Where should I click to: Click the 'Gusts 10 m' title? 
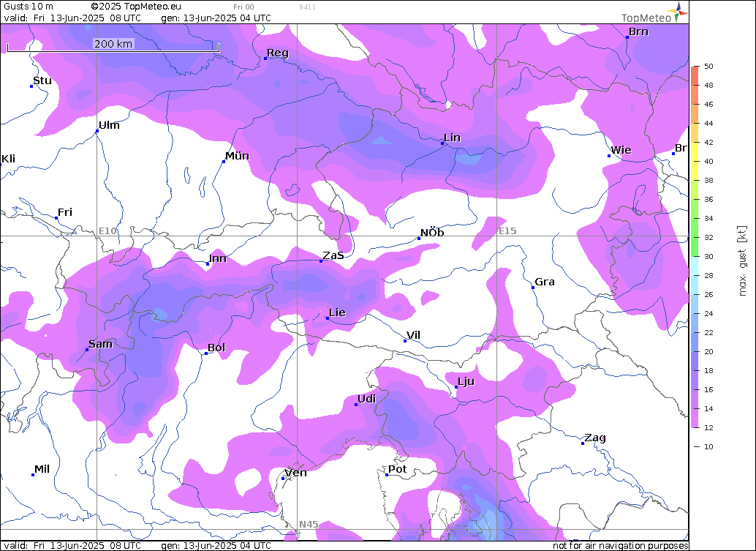(29, 7)
